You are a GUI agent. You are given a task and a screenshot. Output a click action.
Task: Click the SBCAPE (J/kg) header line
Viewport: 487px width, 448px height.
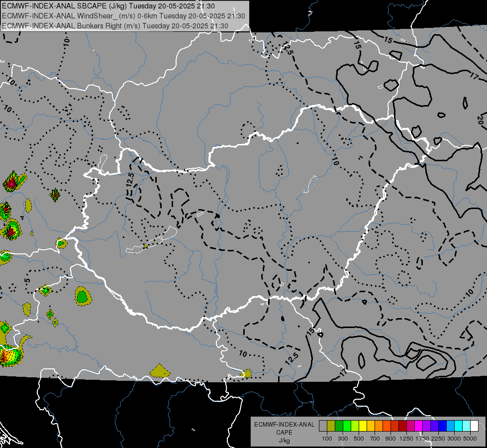click(x=108, y=6)
